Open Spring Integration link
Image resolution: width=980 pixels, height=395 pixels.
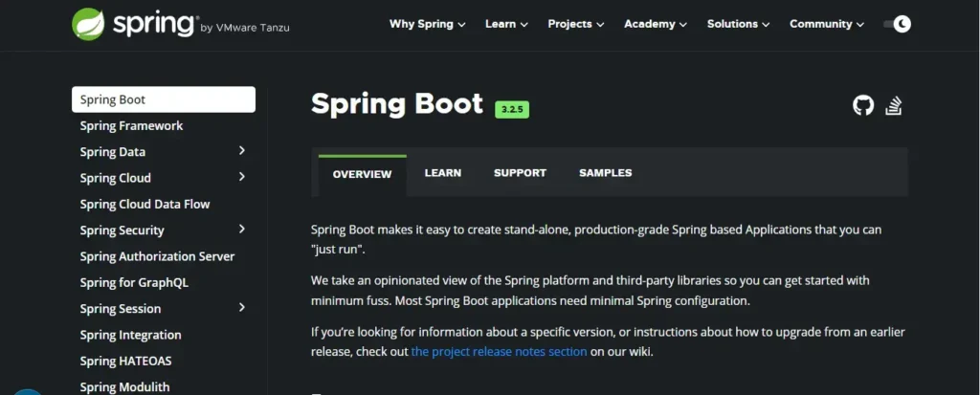[130, 335]
